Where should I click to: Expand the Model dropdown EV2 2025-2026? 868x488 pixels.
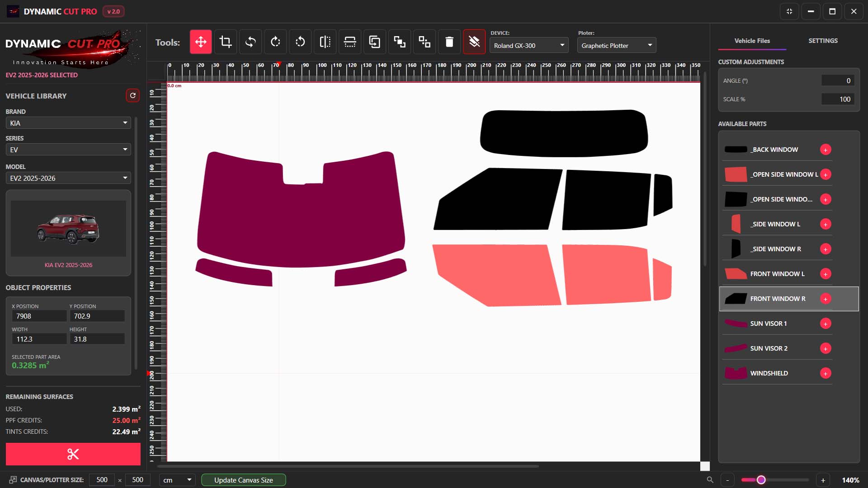(68, 178)
